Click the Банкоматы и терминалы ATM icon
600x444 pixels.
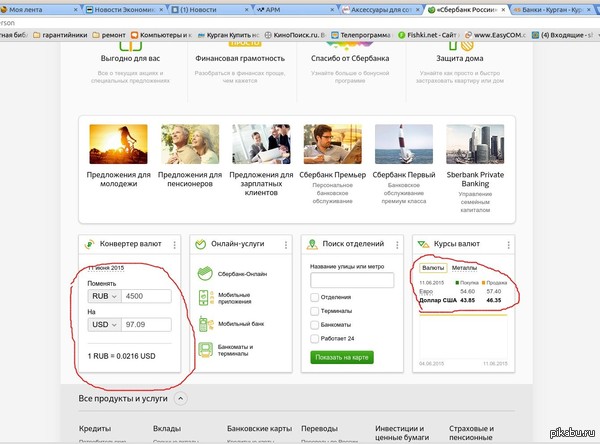pos(205,349)
